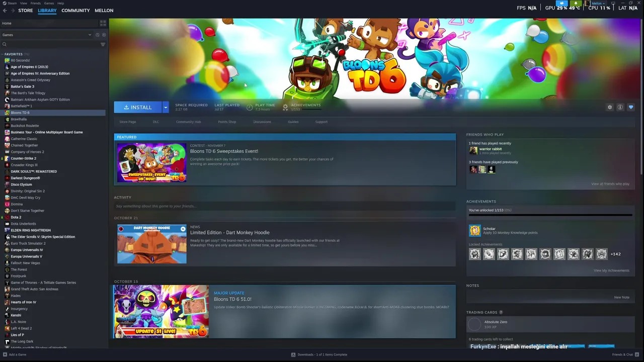Open the announcements megaphone button

pyautogui.click(x=561, y=3)
